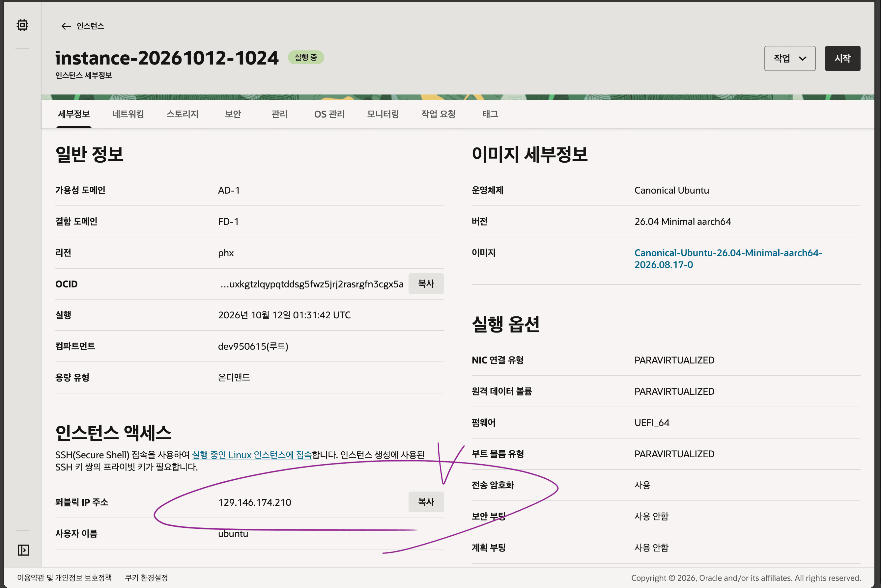
Task: Click the 시작 button
Action: click(842, 59)
